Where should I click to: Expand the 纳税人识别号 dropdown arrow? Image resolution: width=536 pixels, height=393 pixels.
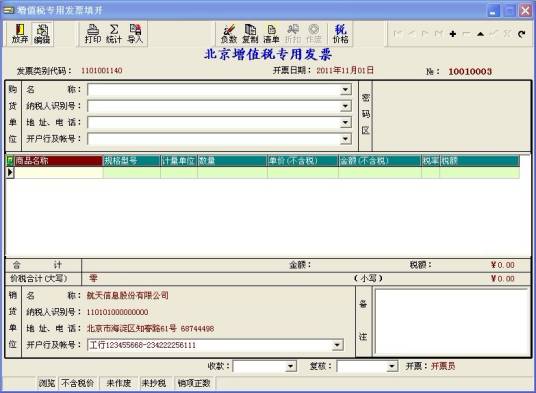coord(346,106)
